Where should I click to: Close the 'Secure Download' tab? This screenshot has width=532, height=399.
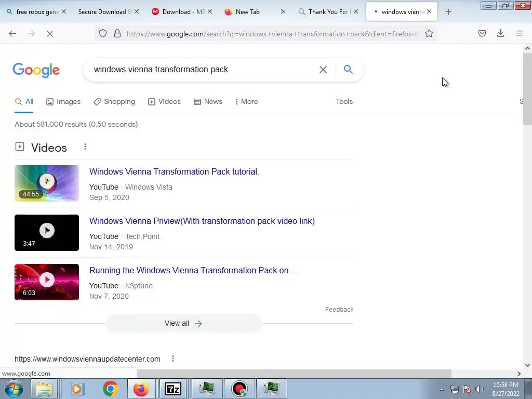(x=137, y=11)
